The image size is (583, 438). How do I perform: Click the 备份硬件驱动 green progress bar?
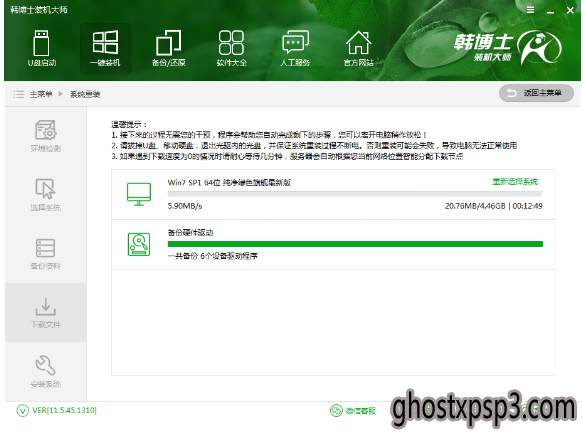pos(355,244)
